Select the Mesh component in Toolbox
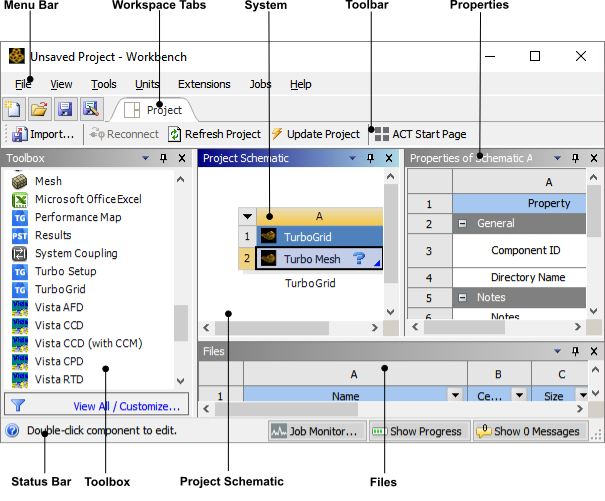The width and height of the screenshot is (605, 501). tap(48, 181)
